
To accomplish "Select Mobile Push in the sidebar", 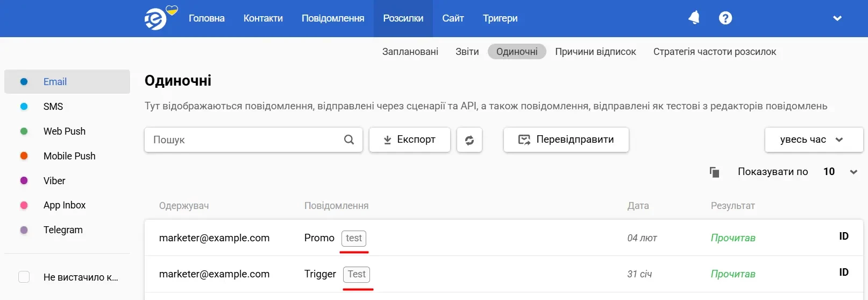I will coord(69,156).
